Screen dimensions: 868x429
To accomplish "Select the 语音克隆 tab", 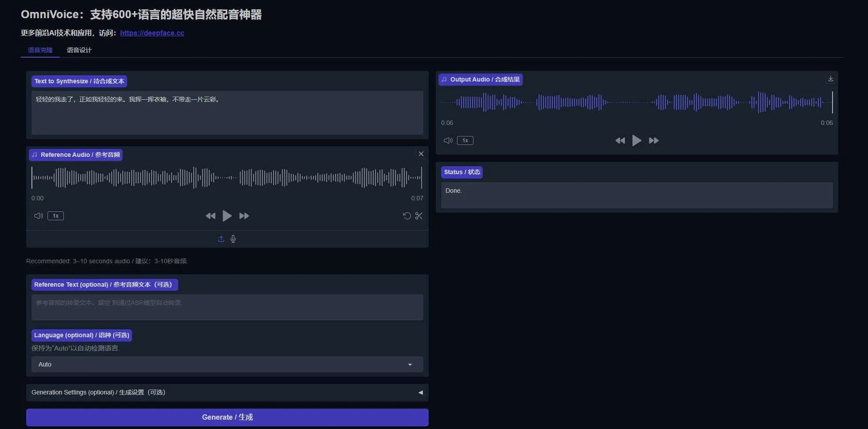I will 40,50.
